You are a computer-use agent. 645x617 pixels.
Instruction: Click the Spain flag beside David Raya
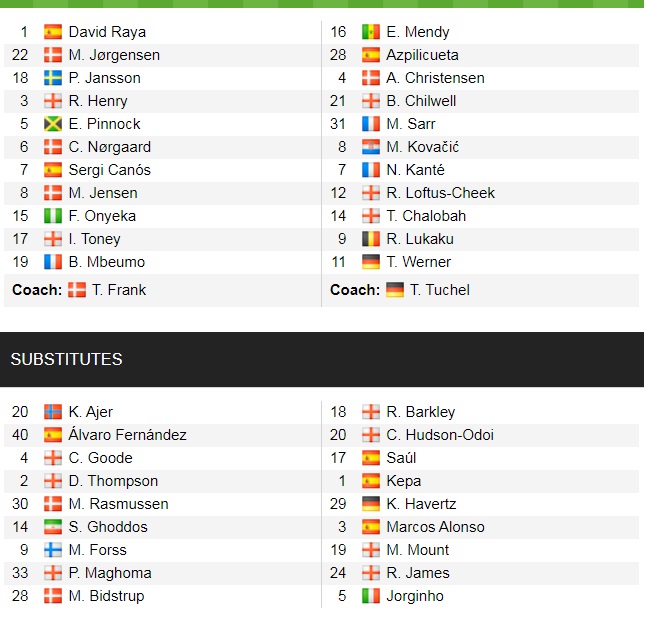click(53, 32)
